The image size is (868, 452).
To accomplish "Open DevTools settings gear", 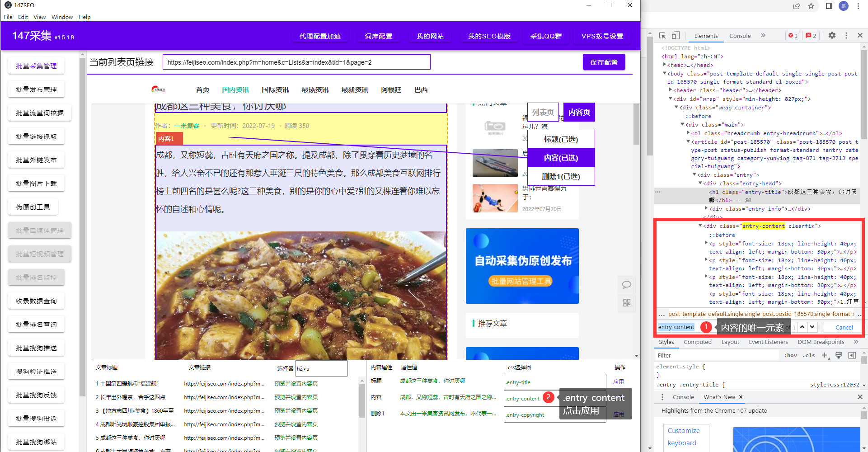I will (832, 35).
